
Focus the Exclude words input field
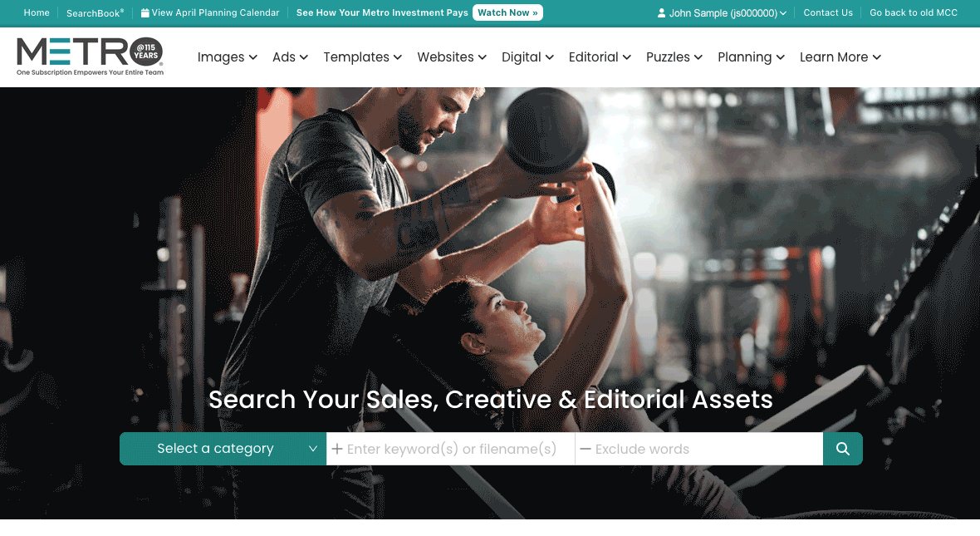pyautogui.click(x=698, y=449)
